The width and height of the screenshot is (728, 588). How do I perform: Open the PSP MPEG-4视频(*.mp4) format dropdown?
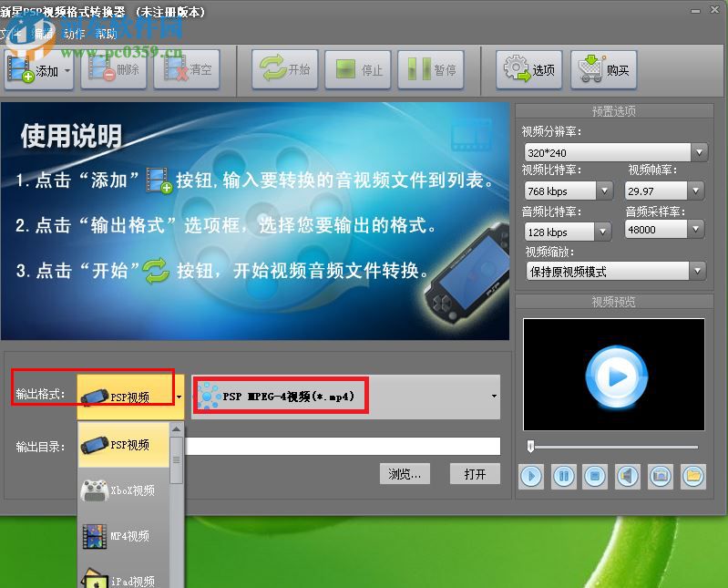coord(346,397)
